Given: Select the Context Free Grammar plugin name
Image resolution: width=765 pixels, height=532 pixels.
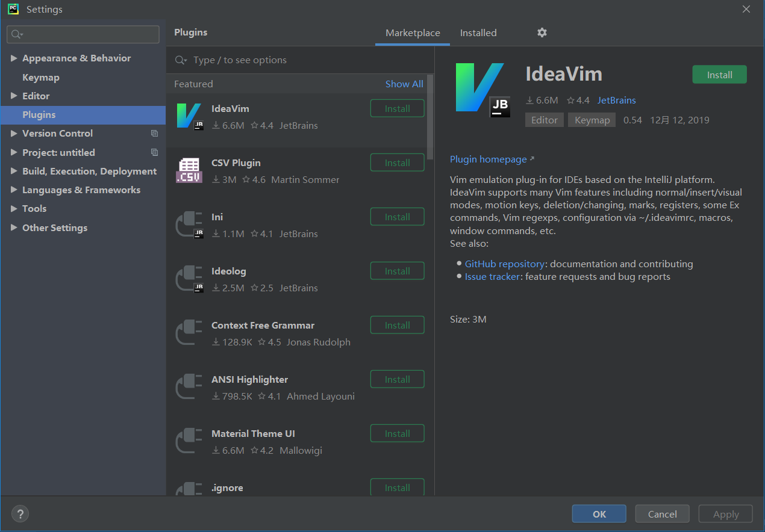Looking at the screenshot, I should click(263, 325).
